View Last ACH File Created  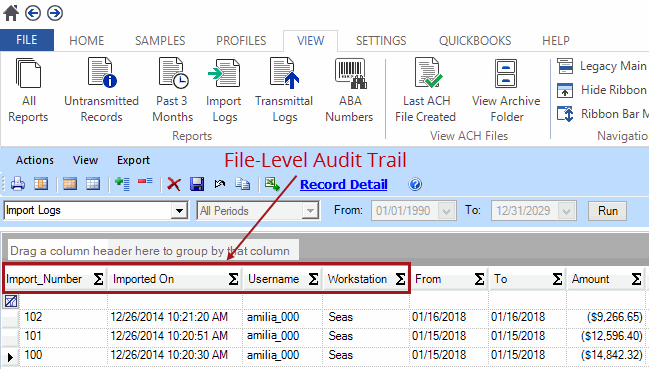tap(426, 90)
